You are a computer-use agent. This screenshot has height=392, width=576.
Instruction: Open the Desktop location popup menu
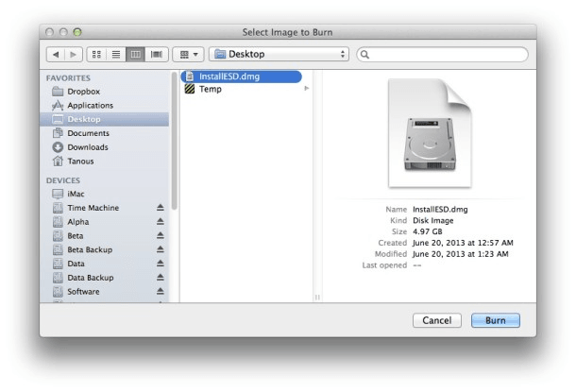coord(280,55)
